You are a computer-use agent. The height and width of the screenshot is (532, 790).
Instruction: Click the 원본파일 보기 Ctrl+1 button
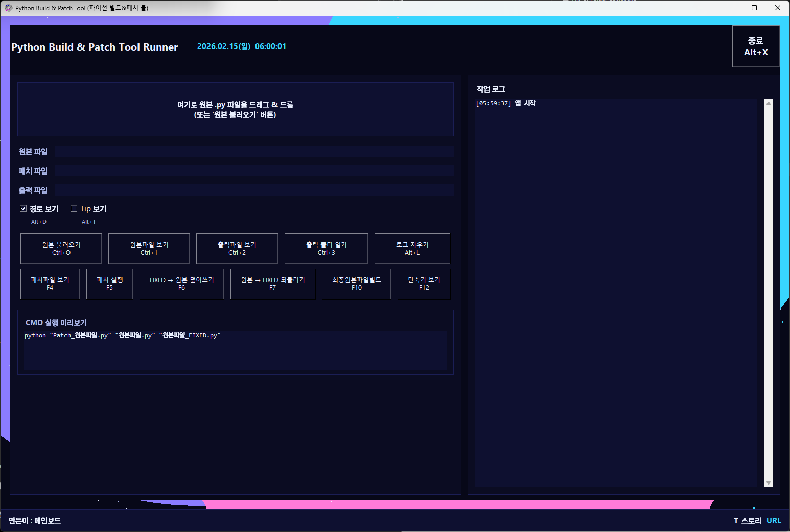point(149,249)
